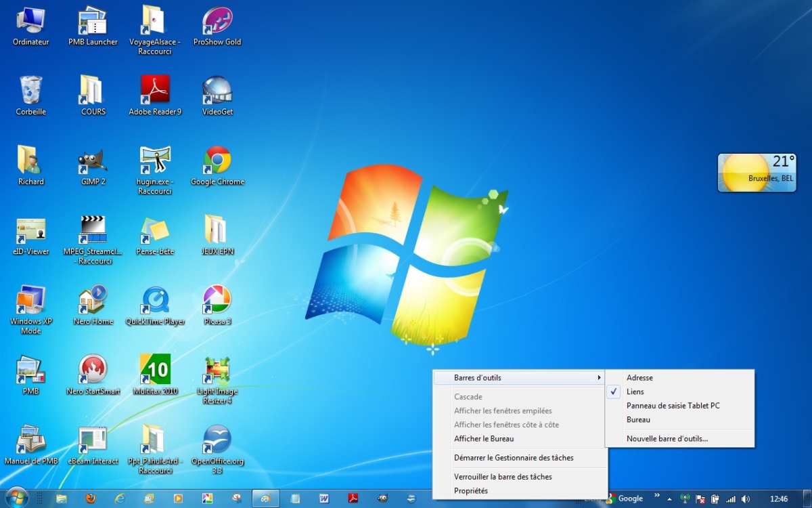Uncheck the Liens toolbar option
This screenshot has height=508, width=812.
point(679,391)
